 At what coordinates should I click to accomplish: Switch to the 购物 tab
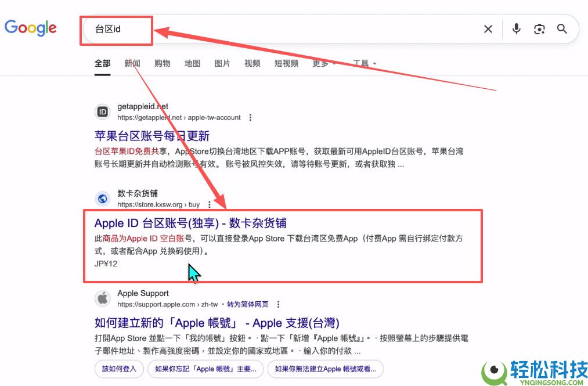tap(162, 63)
